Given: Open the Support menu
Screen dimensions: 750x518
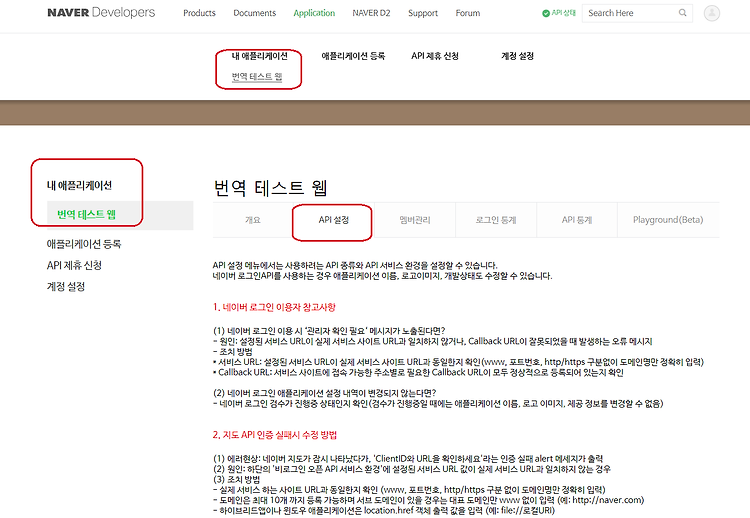Looking at the screenshot, I should (423, 13).
